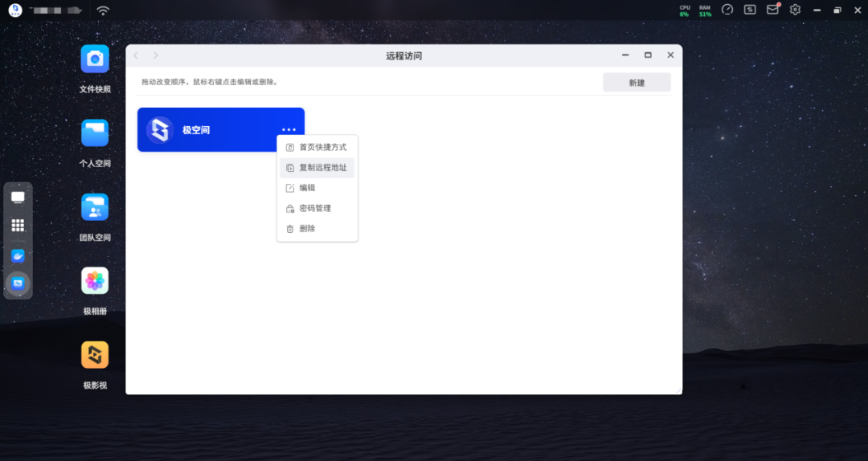Maximize the 远程访问 window
The height and width of the screenshot is (461, 868).
pyautogui.click(x=648, y=55)
